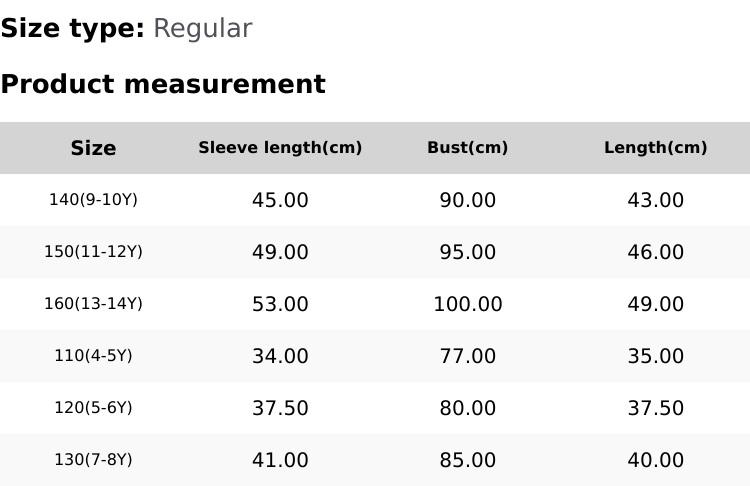
Task: Click the Sleeve length(cm) column header
Action: (280, 148)
